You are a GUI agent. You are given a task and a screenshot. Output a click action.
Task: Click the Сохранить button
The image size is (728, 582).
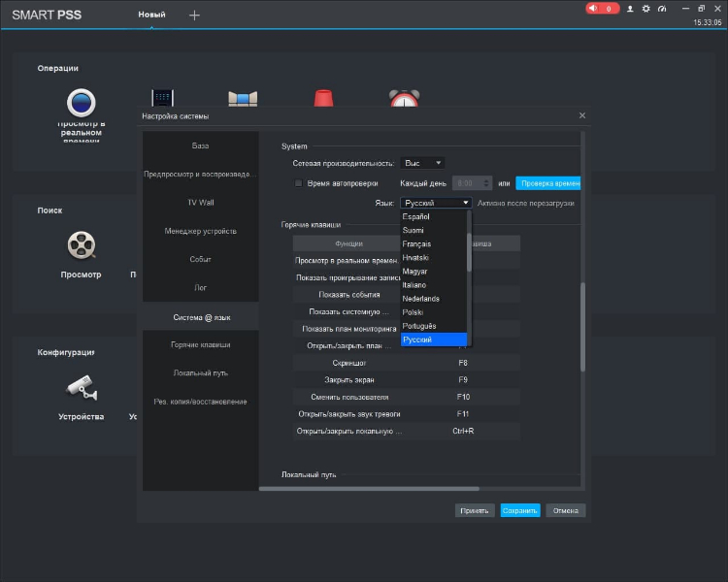(x=520, y=510)
